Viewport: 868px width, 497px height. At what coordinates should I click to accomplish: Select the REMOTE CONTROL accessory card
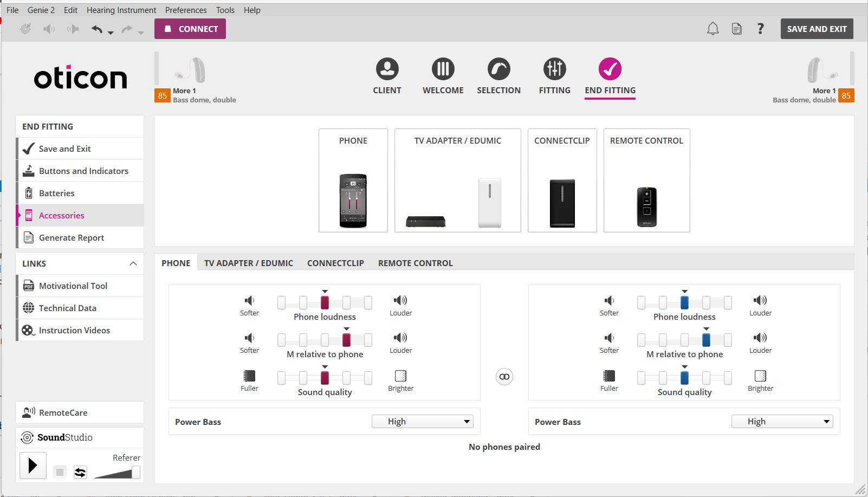point(647,180)
